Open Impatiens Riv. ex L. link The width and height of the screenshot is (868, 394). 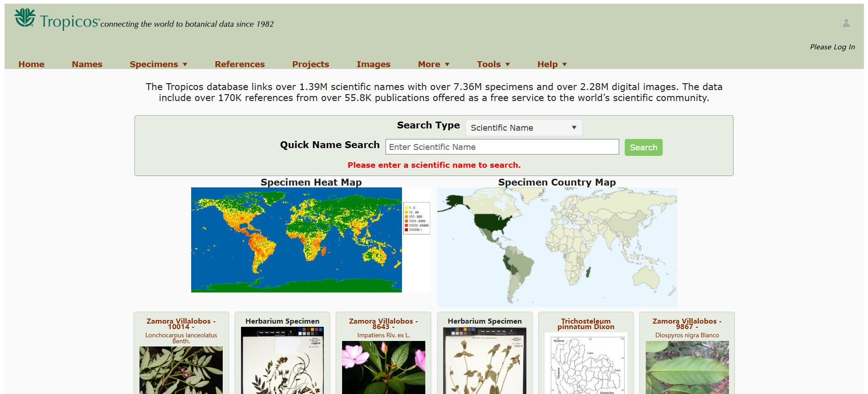click(x=383, y=335)
